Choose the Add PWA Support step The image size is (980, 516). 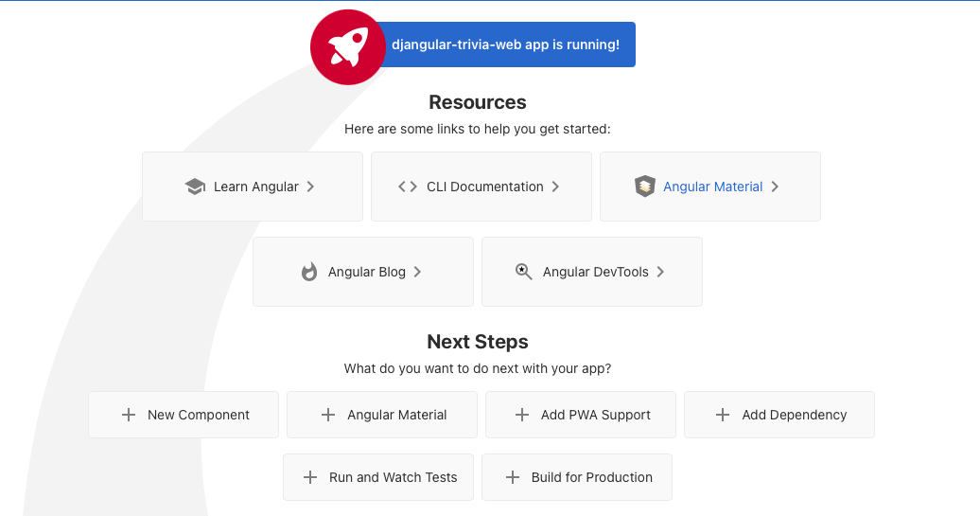click(x=581, y=415)
